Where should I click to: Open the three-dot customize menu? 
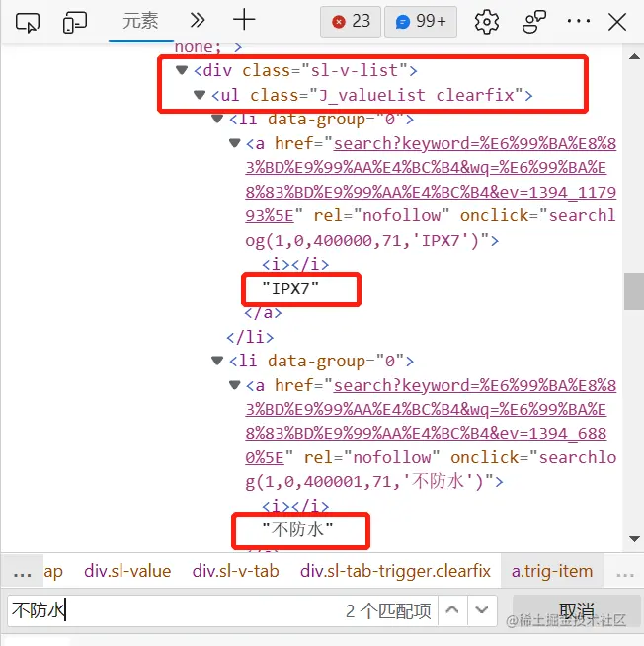579,21
